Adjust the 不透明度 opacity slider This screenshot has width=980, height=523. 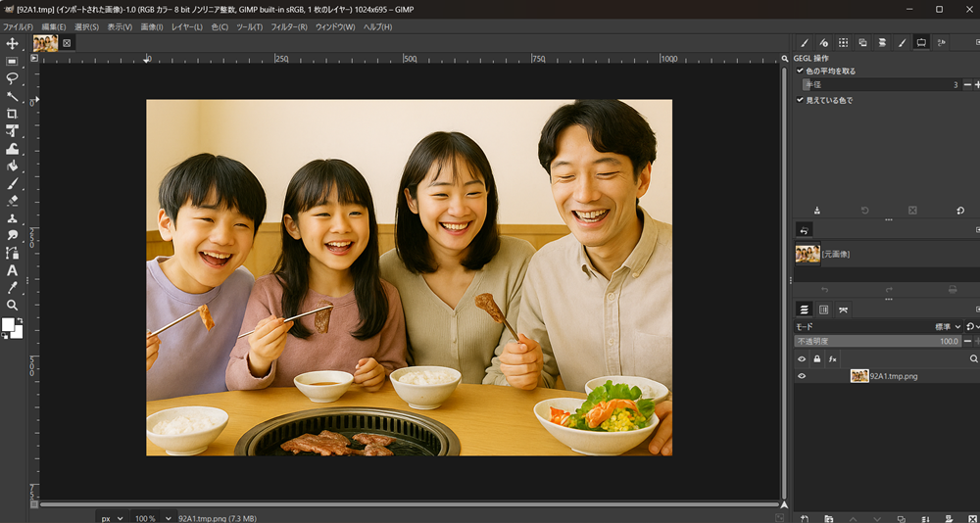click(x=877, y=341)
